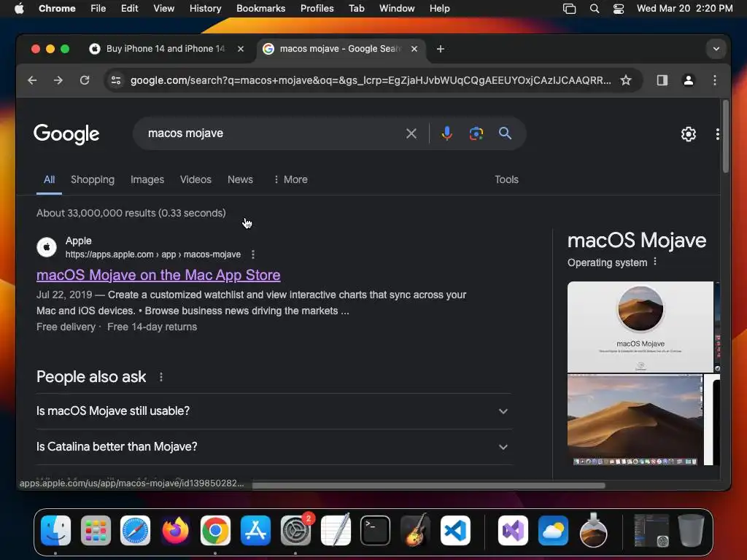Click the vertical page scrollbar
Screen dimensions: 747x560
coord(726,136)
